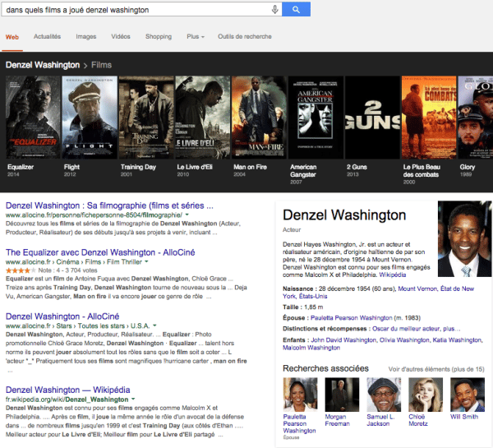Open Malcolm Washington link

pos(311,348)
